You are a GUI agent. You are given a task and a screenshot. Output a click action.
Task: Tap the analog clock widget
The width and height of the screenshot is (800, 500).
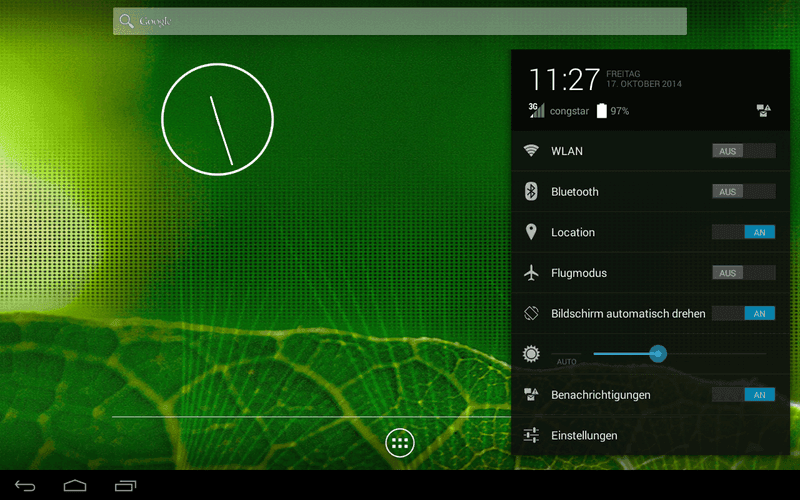pyautogui.click(x=217, y=119)
